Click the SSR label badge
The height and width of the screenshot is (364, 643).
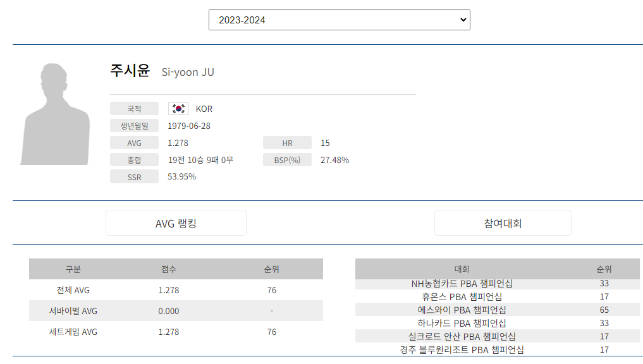click(134, 176)
